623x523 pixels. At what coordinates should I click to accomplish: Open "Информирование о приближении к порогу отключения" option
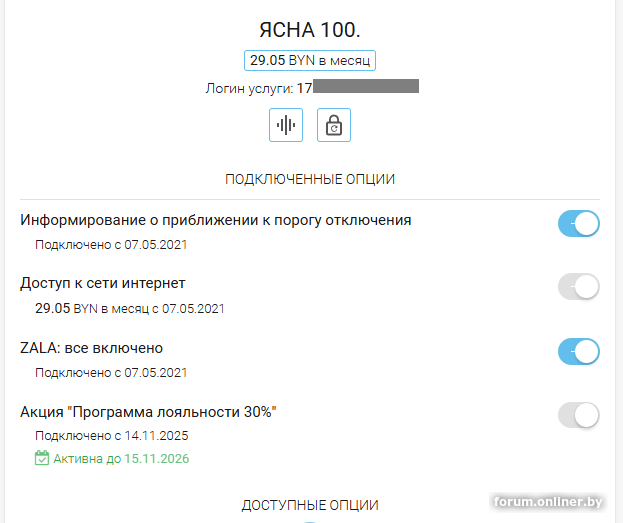click(x=216, y=220)
